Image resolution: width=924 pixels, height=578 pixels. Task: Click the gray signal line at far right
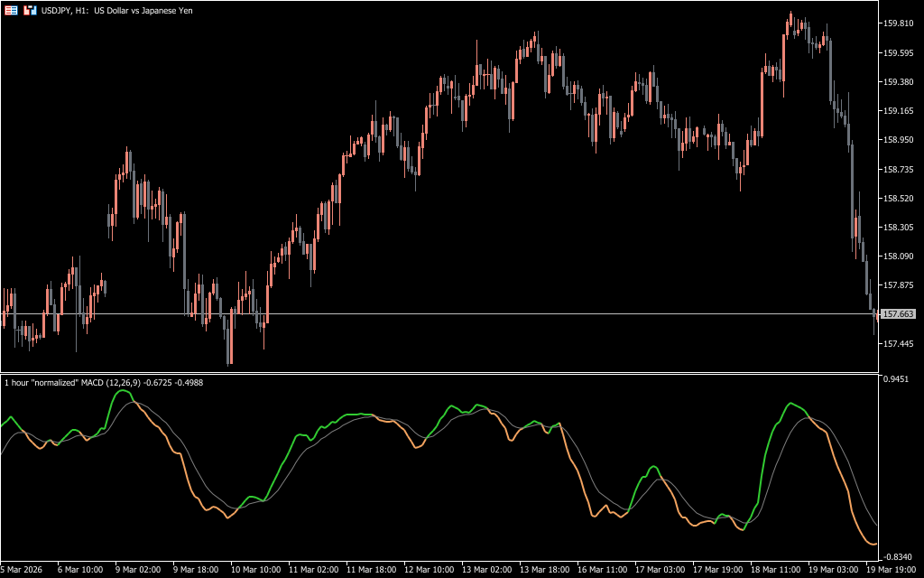pyautogui.click(x=873, y=522)
